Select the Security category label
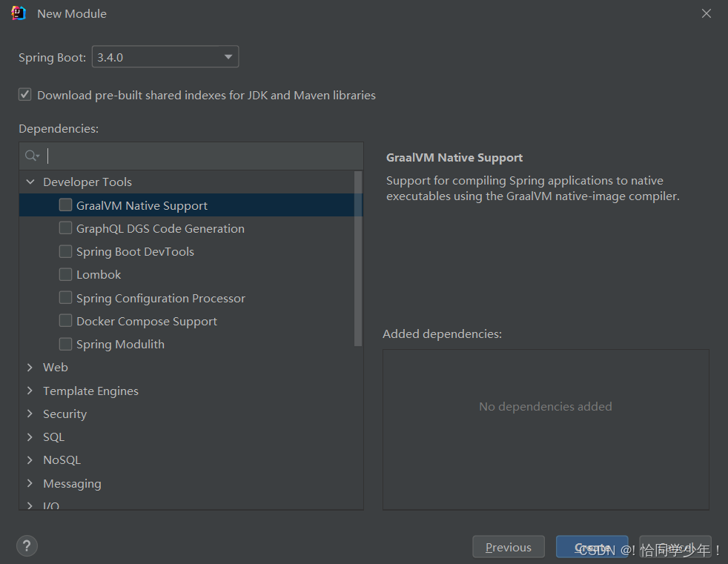The width and height of the screenshot is (728, 564). [65, 414]
